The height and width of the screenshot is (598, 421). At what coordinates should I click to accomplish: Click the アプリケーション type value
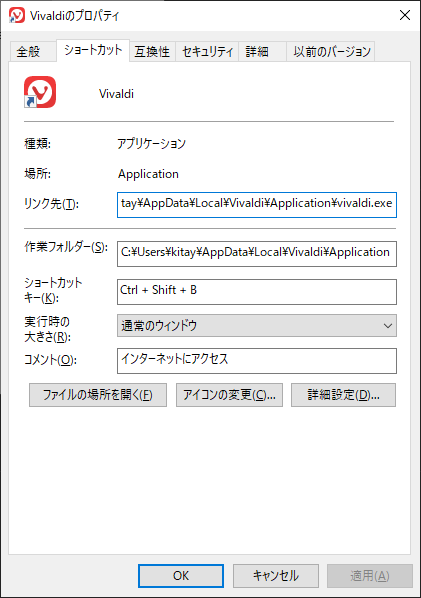point(151,143)
